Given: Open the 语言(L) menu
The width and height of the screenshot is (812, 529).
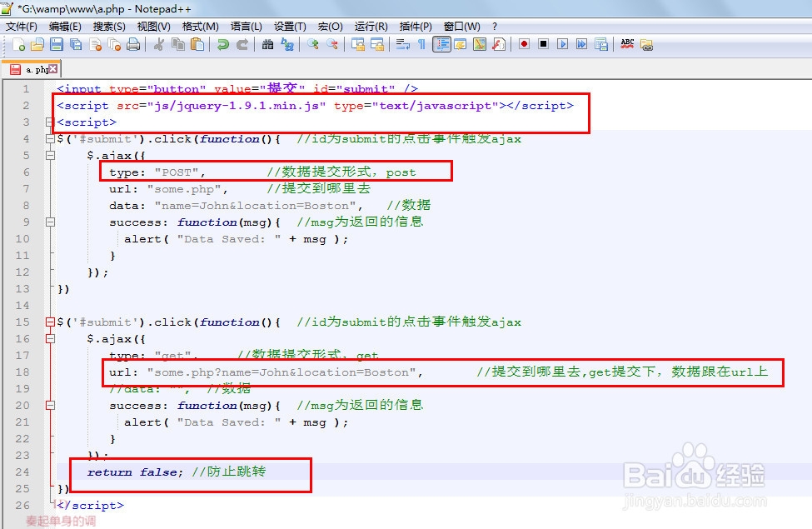Looking at the screenshot, I should (246, 26).
